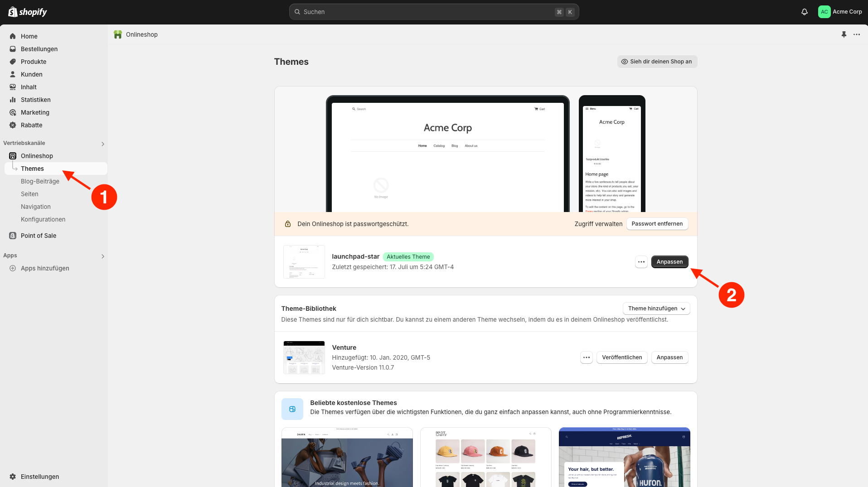Click the Onlineshop store icon in sidebar

[13, 156]
